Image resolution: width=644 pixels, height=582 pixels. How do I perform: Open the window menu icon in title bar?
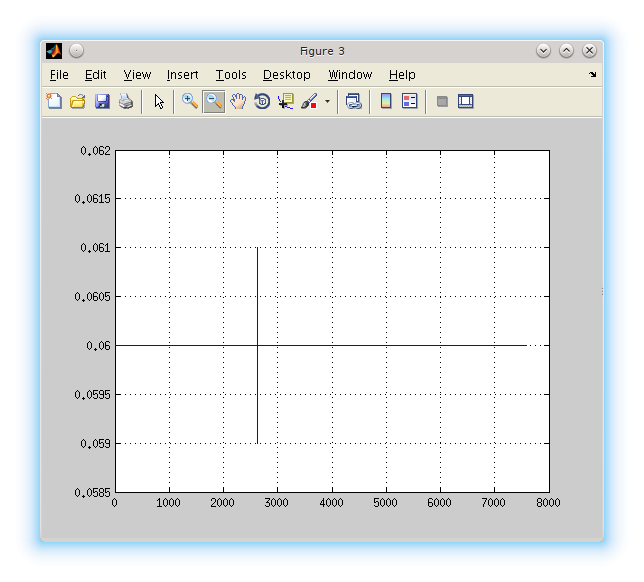(x=55, y=51)
